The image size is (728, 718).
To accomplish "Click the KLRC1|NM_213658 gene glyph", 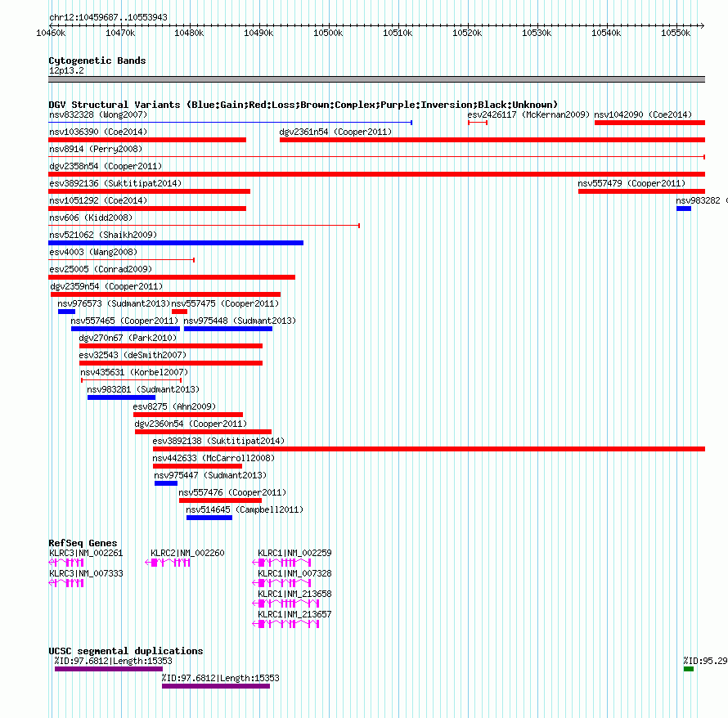I will 285,604.
